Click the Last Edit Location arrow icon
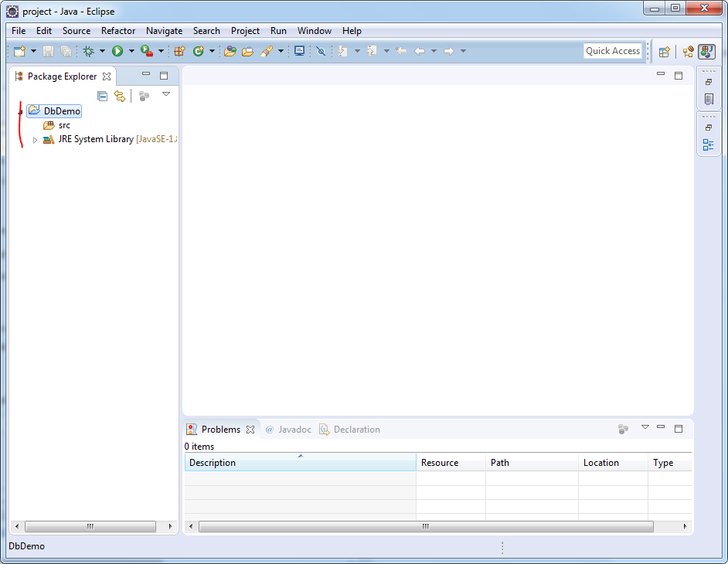 (x=401, y=51)
